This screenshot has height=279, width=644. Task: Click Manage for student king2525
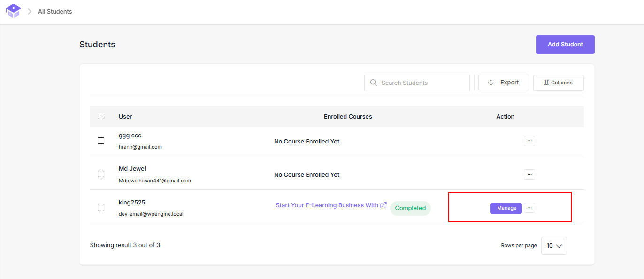(x=506, y=208)
